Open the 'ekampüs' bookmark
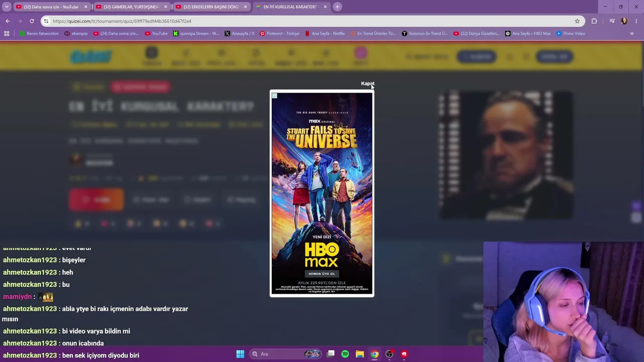The image size is (644, 362). (x=76, y=34)
